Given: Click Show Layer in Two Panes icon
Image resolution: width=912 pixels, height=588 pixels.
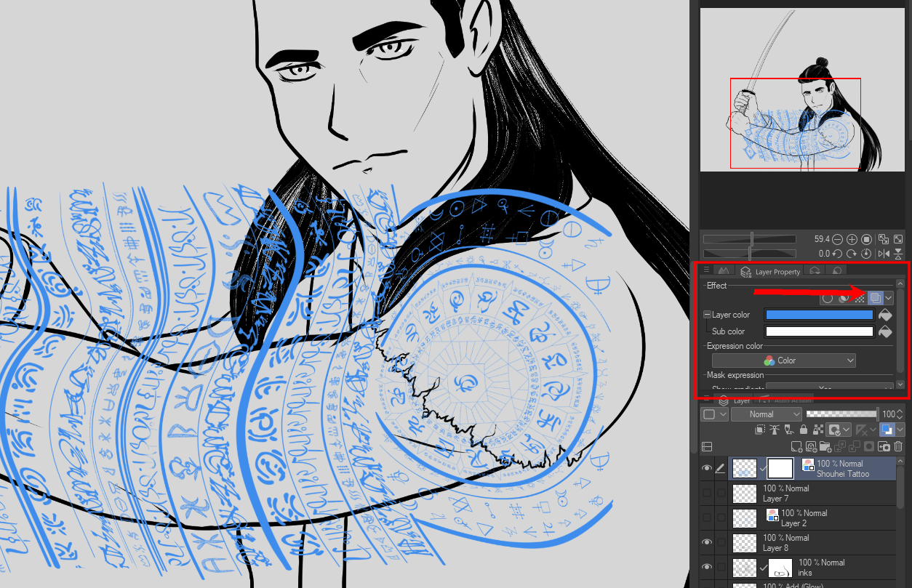Looking at the screenshot, I should pyautogui.click(x=707, y=446).
